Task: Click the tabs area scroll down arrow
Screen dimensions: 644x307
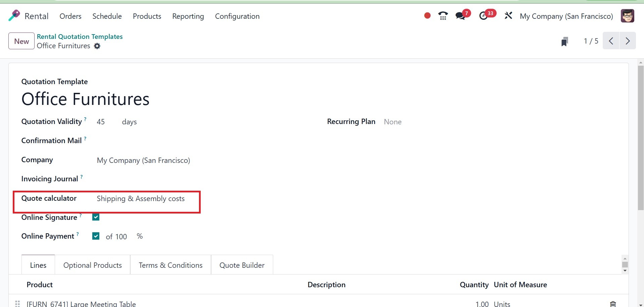Action: click(625, 270)
